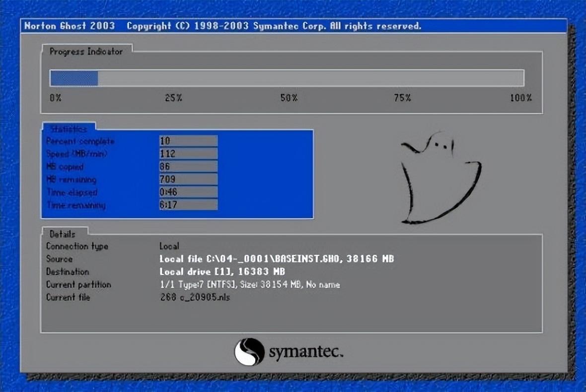586x392 pixels.
Task: Click the 50% marker under progress bar
Action: [x=289, y=98]
